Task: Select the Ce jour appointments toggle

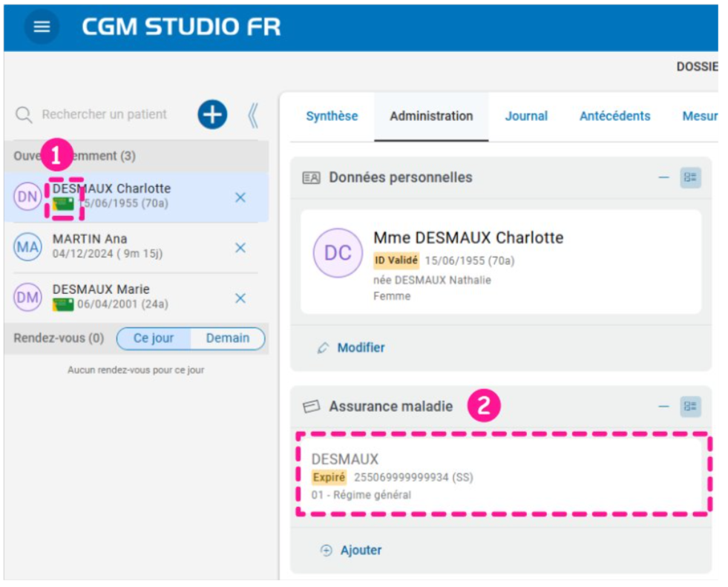Action: [154, 338]
